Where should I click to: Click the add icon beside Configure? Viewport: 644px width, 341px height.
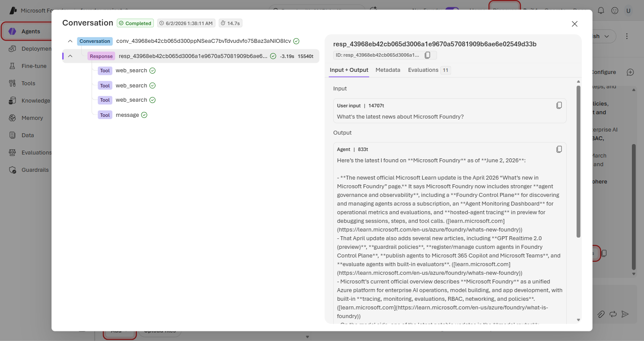click(x=630, y=72)
